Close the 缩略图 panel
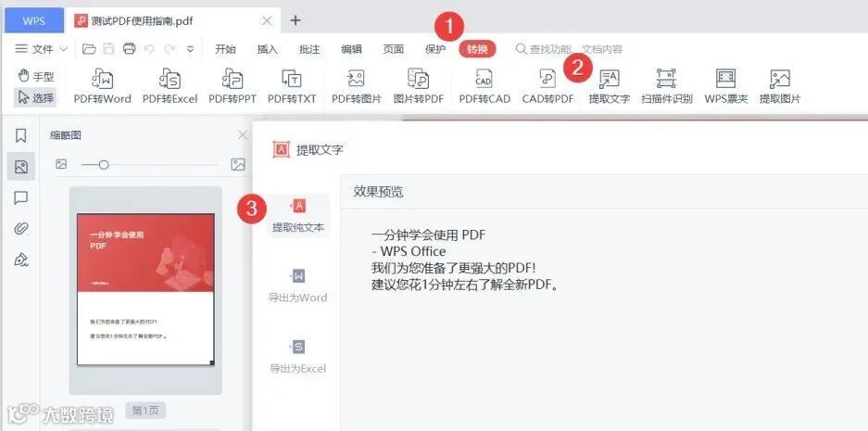This screenshot has width=868, height=431. point(243,135)
